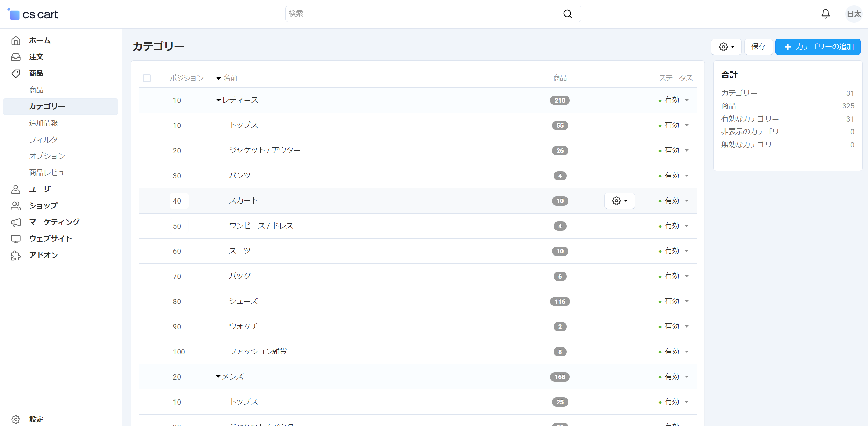Collapse the レディース category tree
This screenshot has width=868, height=426.
(x=218, y=100)
